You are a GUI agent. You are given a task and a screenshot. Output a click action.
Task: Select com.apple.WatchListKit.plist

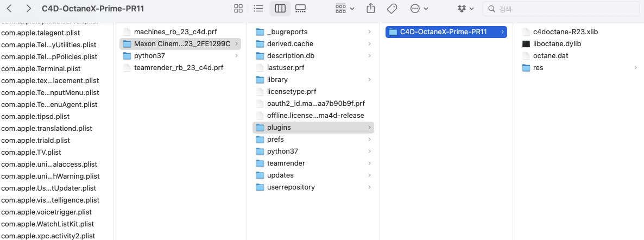(48, 224)
